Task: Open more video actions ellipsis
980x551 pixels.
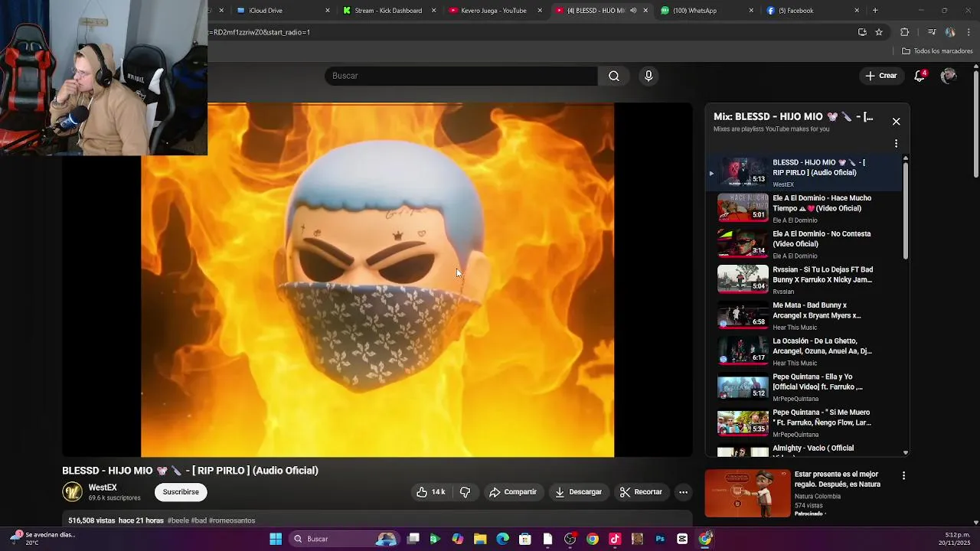Action: (x=684, y=492)
